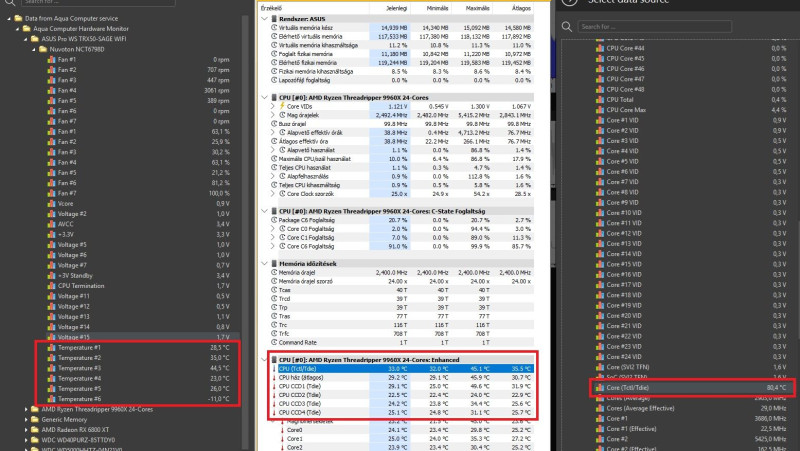Click the bar-chart icon beside Vcore
Viewport: 800px width, 451px height.
[51, 204]
